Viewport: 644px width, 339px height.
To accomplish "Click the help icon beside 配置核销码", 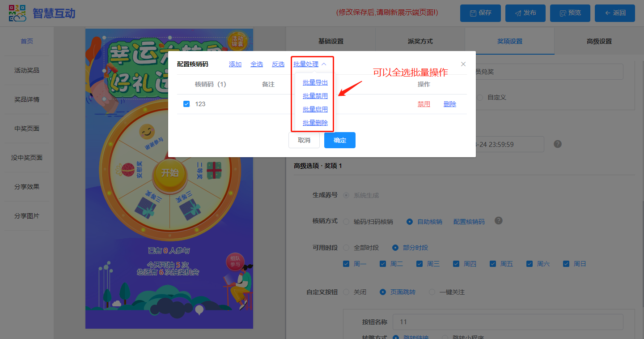I will click(x=499, y=221).
